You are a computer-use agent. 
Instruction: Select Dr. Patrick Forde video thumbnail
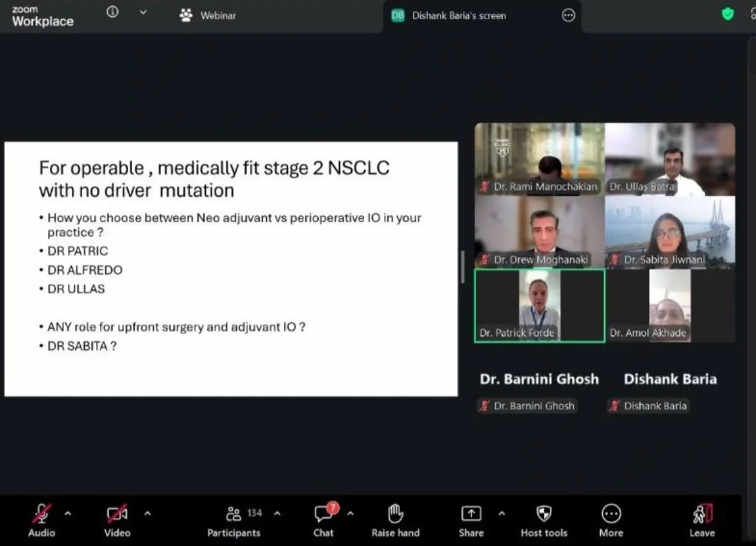[x=539, y=306]
